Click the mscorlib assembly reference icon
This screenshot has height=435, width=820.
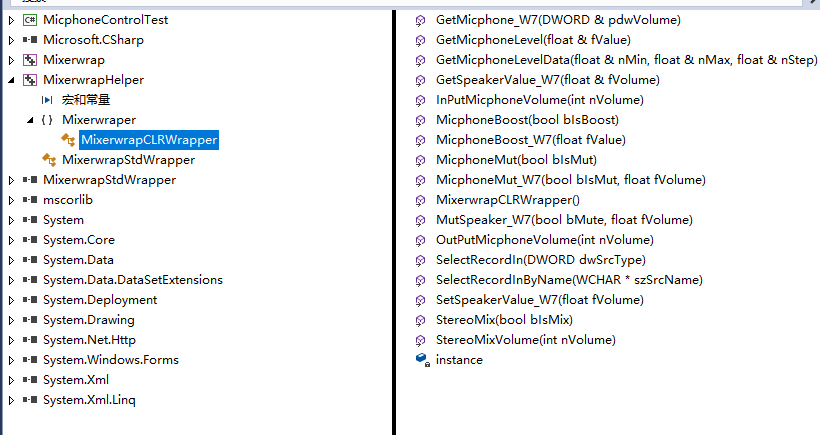[x=30, y=200]
